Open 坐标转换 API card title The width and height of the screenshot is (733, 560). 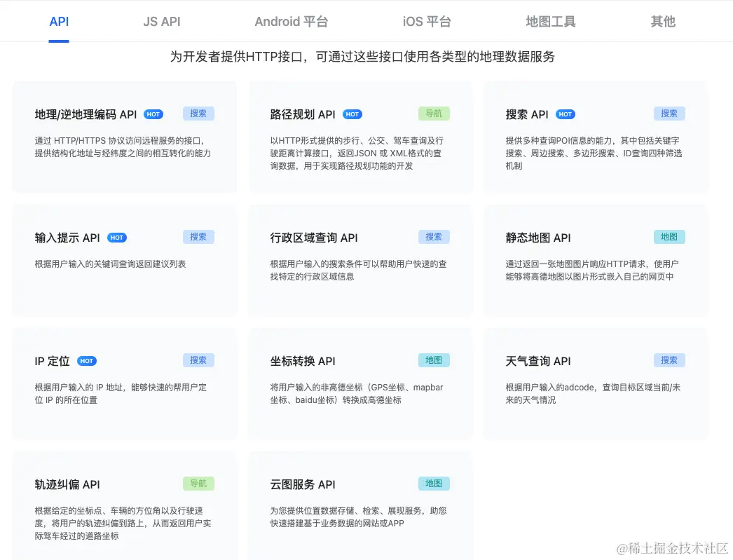303,362
